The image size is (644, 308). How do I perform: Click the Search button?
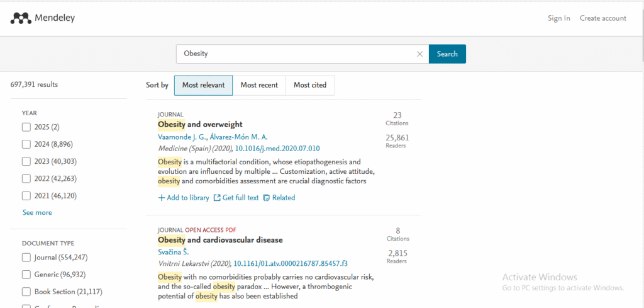[447, 54]
